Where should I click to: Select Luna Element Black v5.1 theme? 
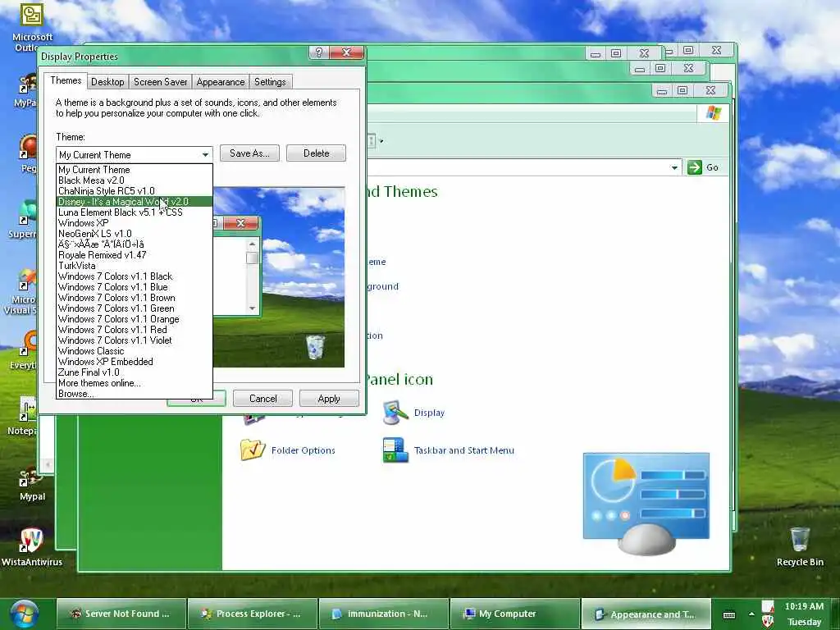(x=134, y=212)
